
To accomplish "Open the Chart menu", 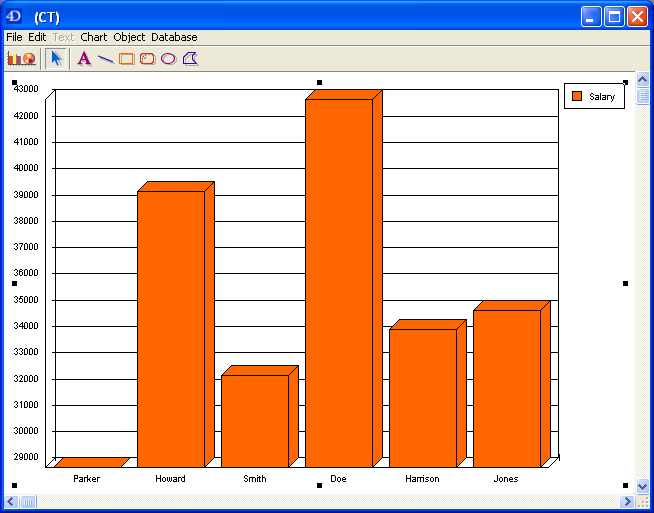I will coord(94,37).
